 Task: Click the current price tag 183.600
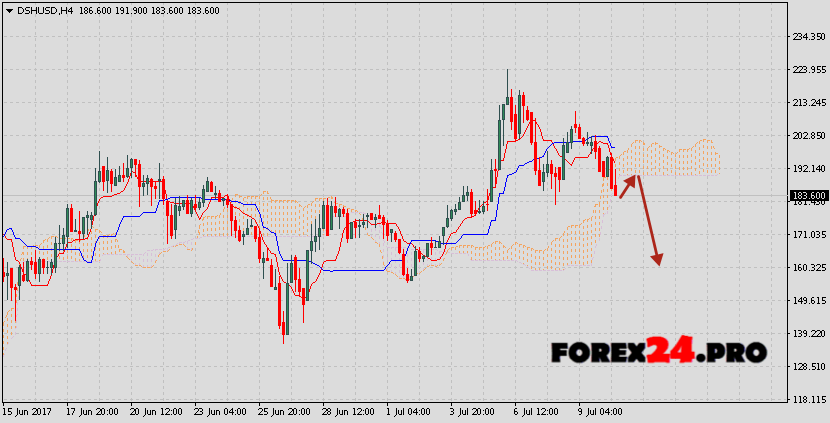(808, 195)
